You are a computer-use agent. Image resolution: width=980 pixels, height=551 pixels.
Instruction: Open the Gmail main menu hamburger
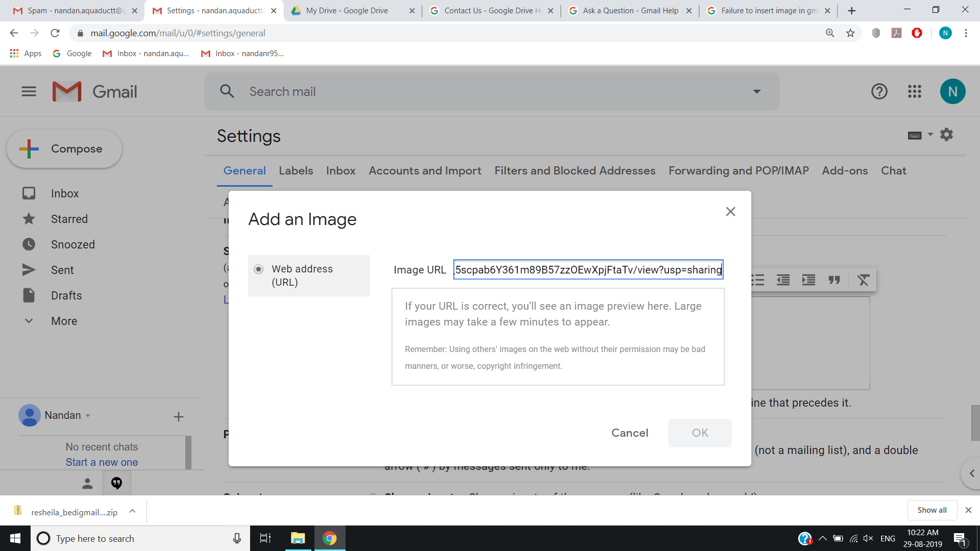[x=29, y=92]
